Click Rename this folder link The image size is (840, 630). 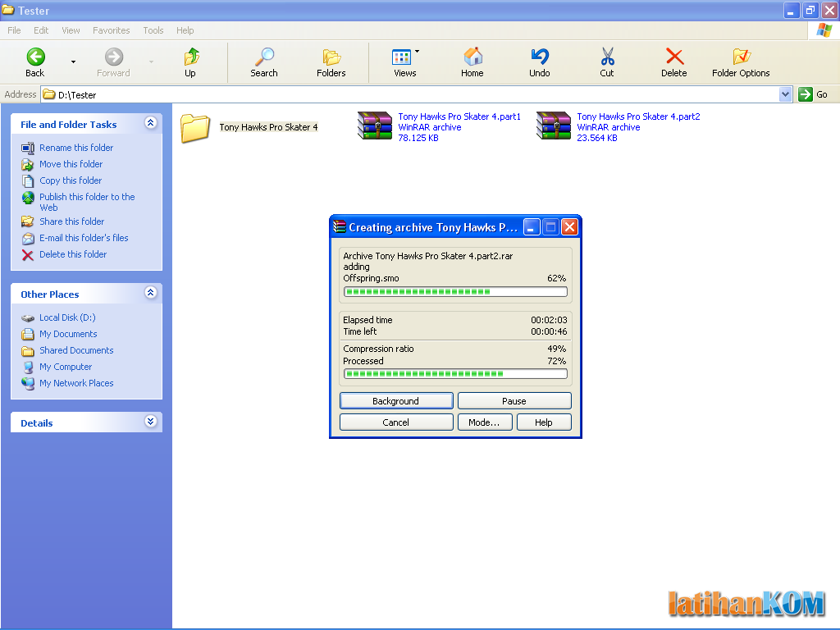[x=76, y=148]
